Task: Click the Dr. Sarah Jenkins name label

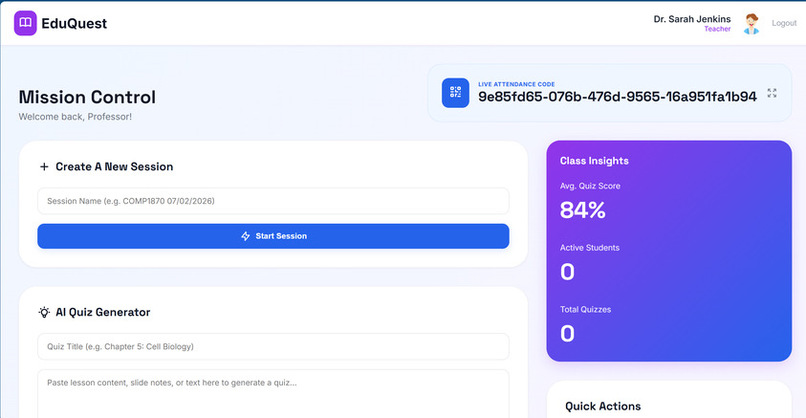Action: click(692, 19)
